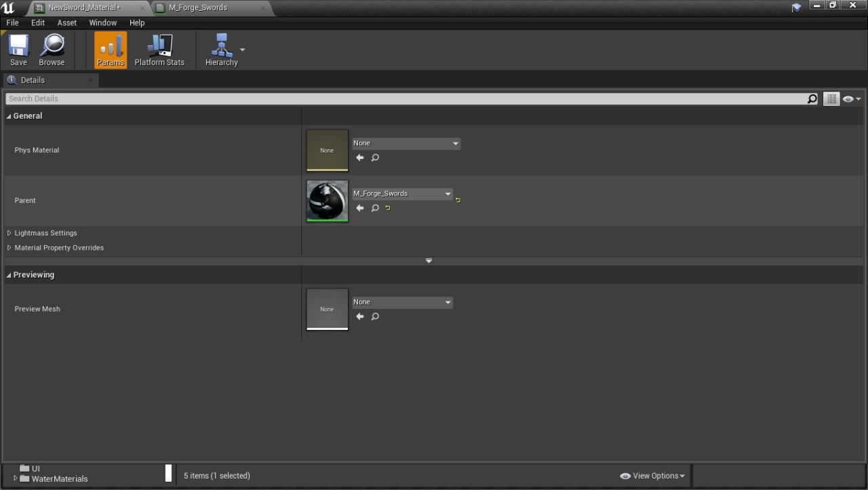Click the search magnifier in Details search
The height and width of the screenshot is (490, 868).
pos(812,99)
